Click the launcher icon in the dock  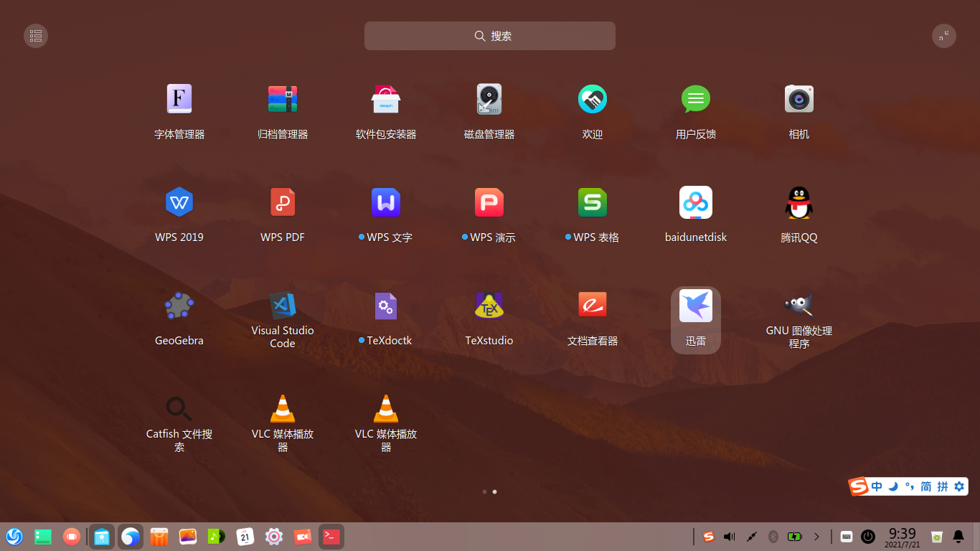14,536
